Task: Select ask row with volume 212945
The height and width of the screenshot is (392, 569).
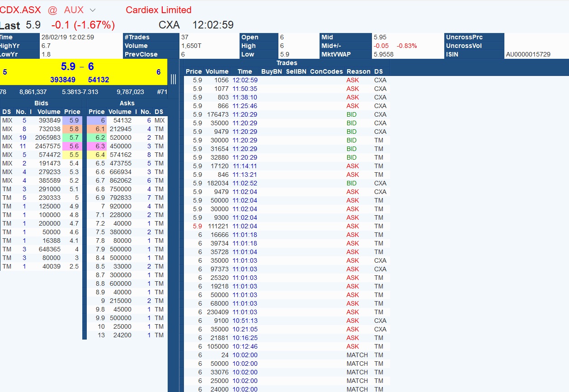Action: tap(127, 129)
